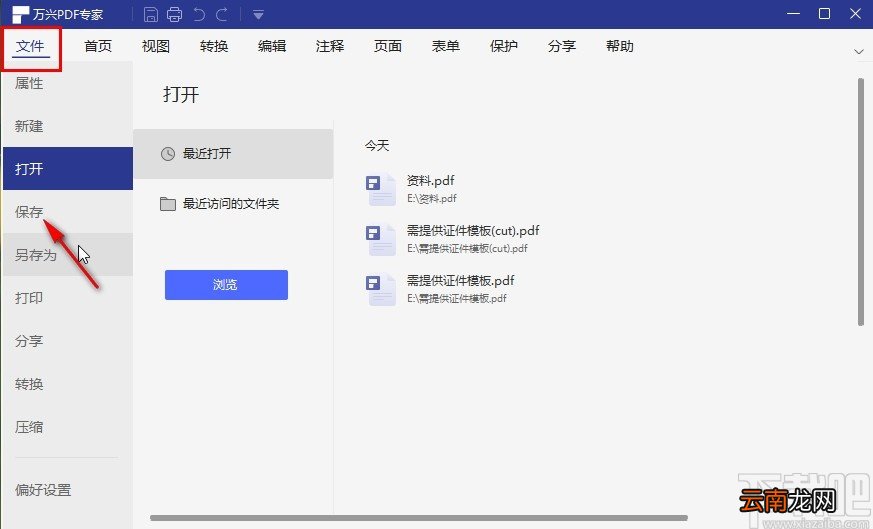Click the blue 浏览 button
The height and width of the screenshot is (529, 873).
click(x=226, y=285)
